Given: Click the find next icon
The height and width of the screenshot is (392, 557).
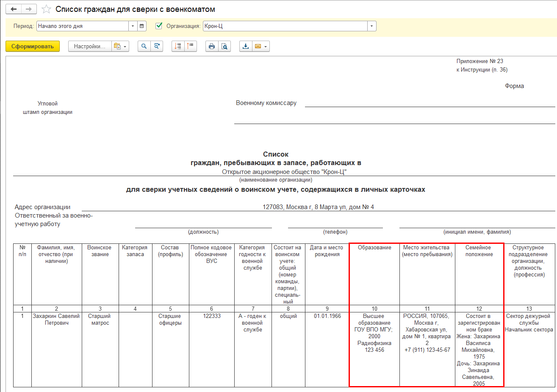Looking at the screenshot, I should click(157, 47).
